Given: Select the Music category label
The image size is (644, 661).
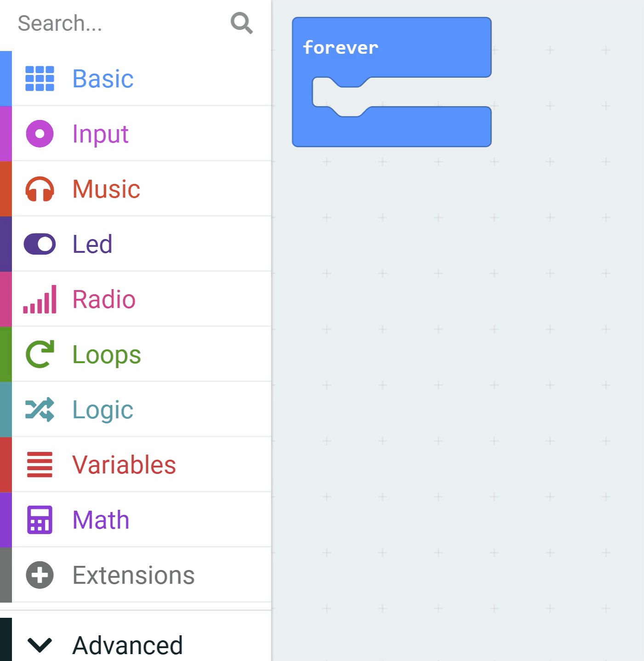Looking at the screenshot, I should point(106,189).
